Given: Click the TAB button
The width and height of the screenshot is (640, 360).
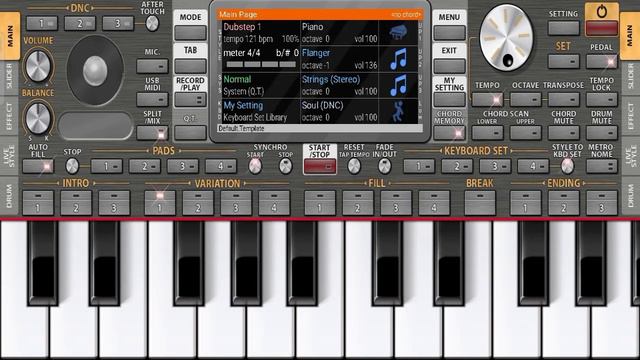Looking at the screenshot, I should [x=190, y=66].
